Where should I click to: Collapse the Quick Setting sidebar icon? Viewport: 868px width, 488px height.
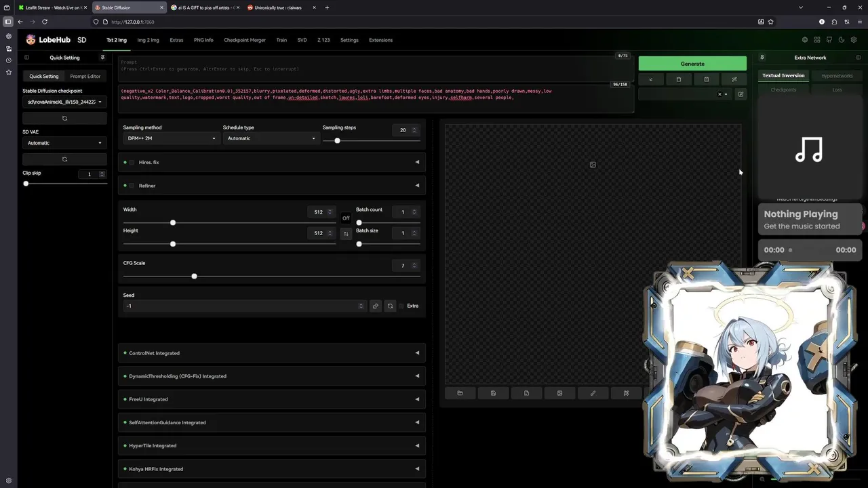(26, 58)
